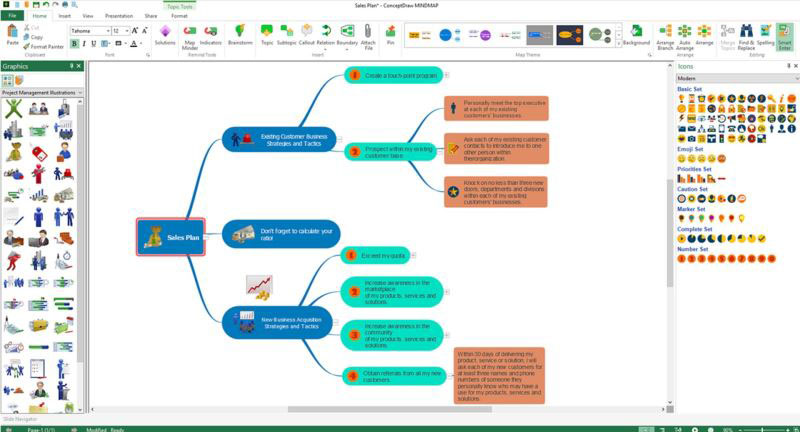Paste clipboard content with the Paste button
Viewport: 800px width, 432px height.
tap(12, 35)
